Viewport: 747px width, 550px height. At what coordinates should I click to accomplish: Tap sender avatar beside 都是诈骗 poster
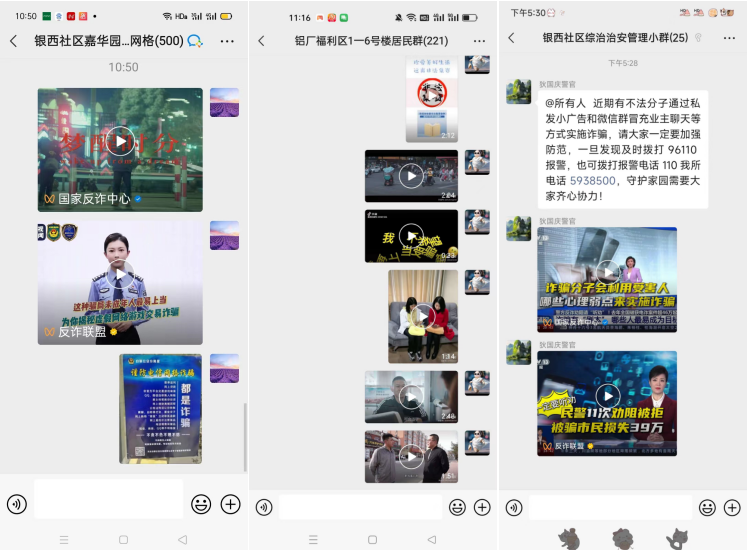click(x=224, y=368)
